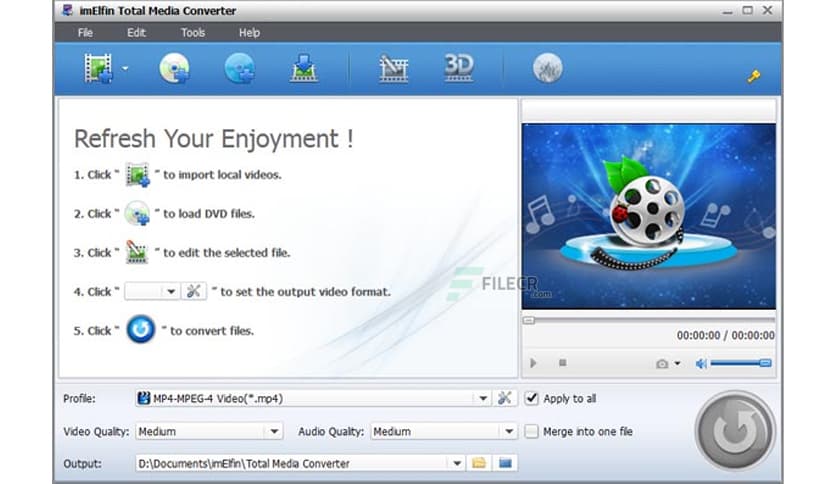Expand the Add Video dropdown arrow
Screen dimensions: 836x484
[x=125, y=68]
